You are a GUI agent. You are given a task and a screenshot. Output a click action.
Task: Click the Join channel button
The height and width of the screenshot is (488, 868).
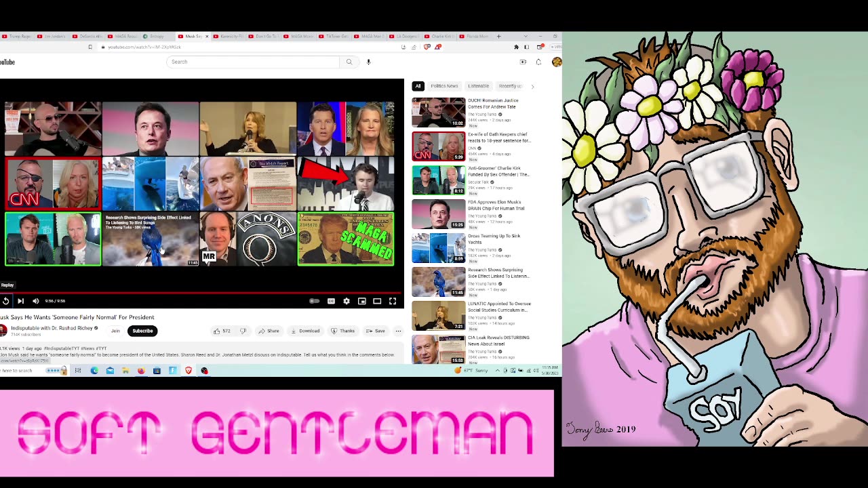coord(115,331)
